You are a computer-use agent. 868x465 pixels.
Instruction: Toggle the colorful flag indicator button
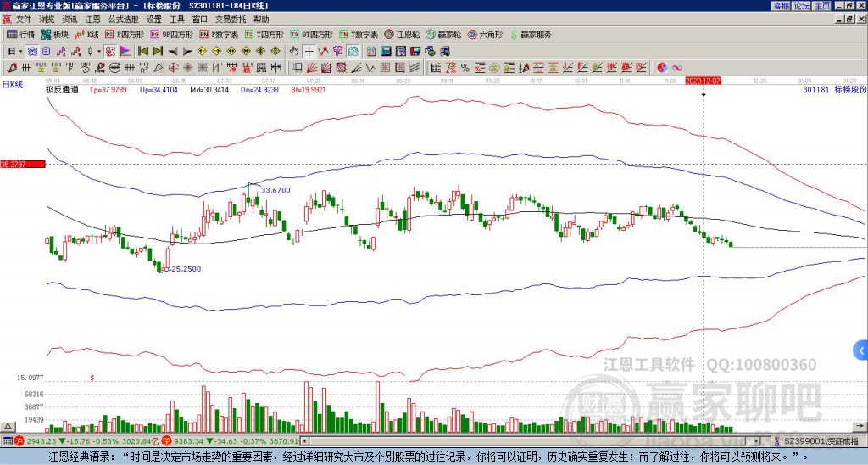125,52
